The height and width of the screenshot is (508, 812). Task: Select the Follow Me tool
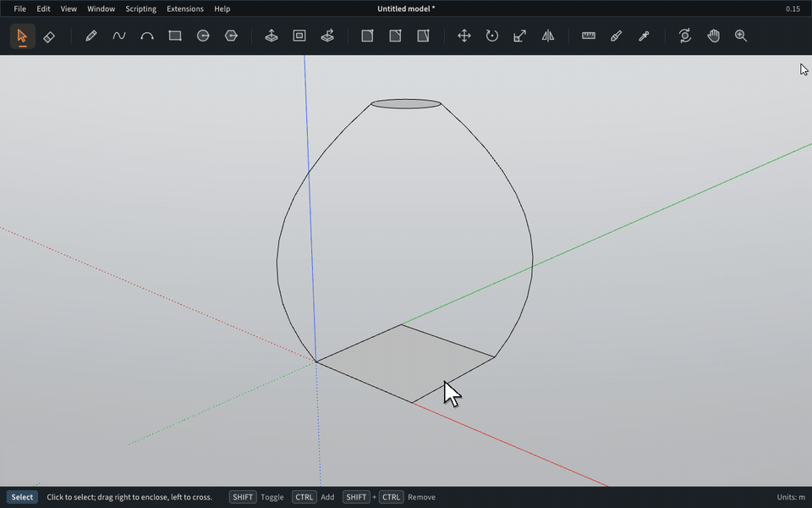(x=327, y=36)
